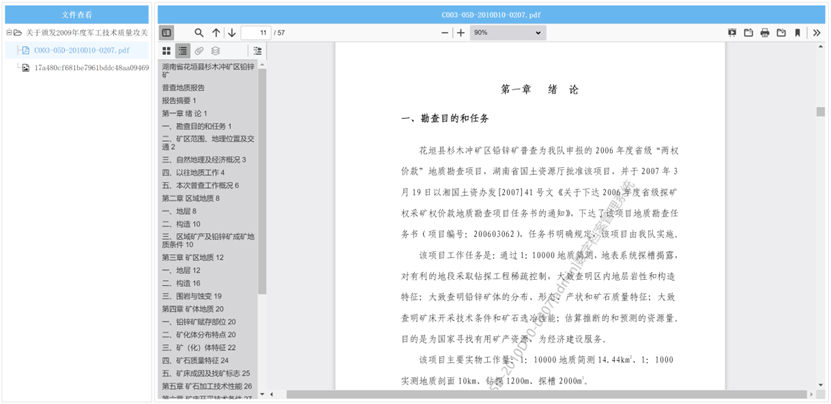Show document outline view
Screen dimensions: 831x404
tap(183, 51)
